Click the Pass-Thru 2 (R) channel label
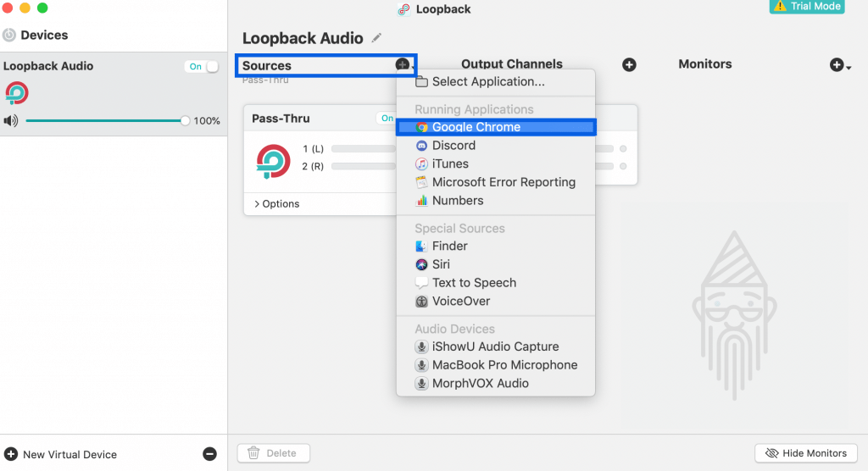The image size is (868, 471). coord(313,166)
